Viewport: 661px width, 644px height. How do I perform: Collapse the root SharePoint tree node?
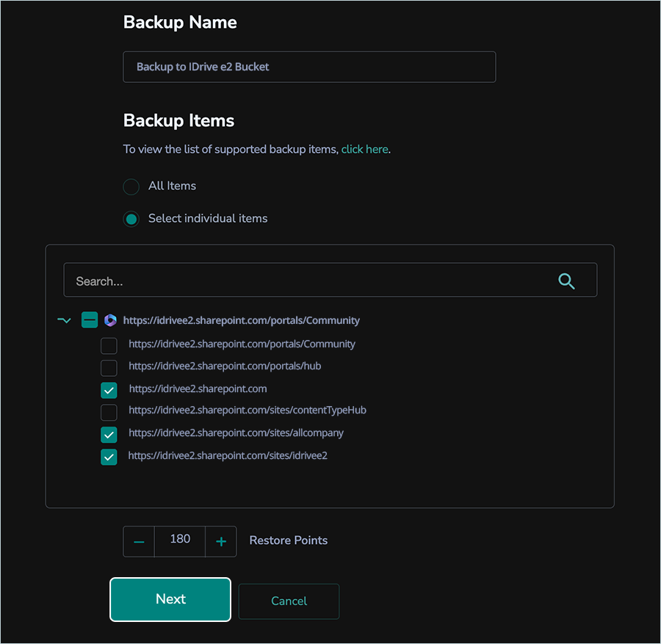click(64, 320)
